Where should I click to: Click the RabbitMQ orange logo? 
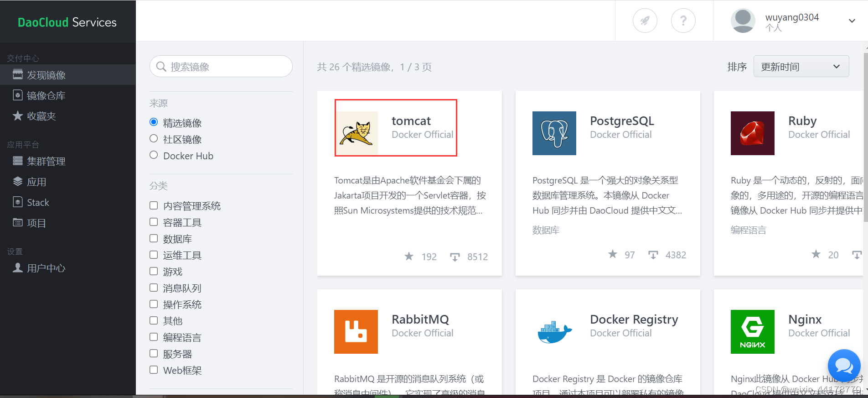click(x=356, y=332)
